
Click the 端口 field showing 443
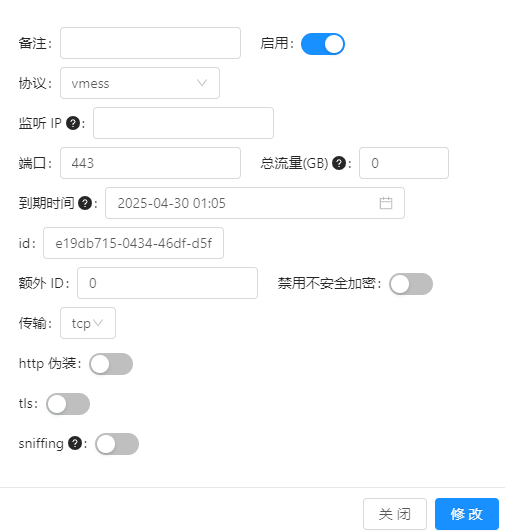[150, 163]
